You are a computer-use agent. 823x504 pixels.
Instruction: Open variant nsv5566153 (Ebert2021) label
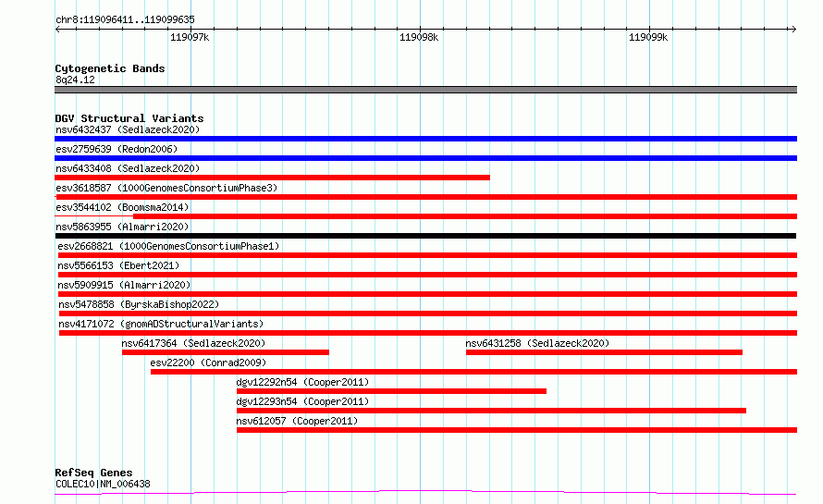pyautogui.click(x=118, y=265)
